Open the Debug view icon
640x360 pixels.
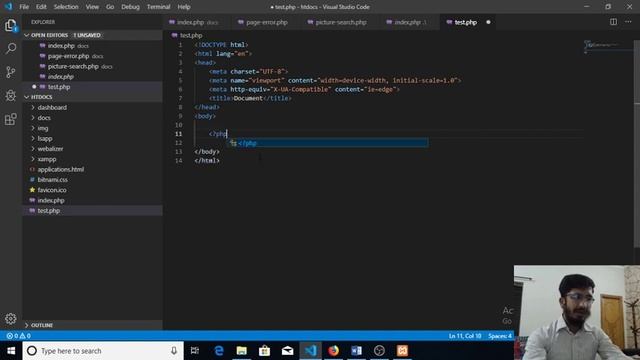(11, 96)
